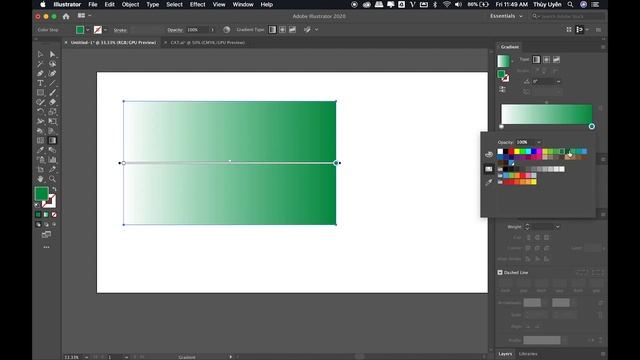This screenshot has height=360, width=640.
Task: Open gradient angle dropdown
Action: click(558, 82)
